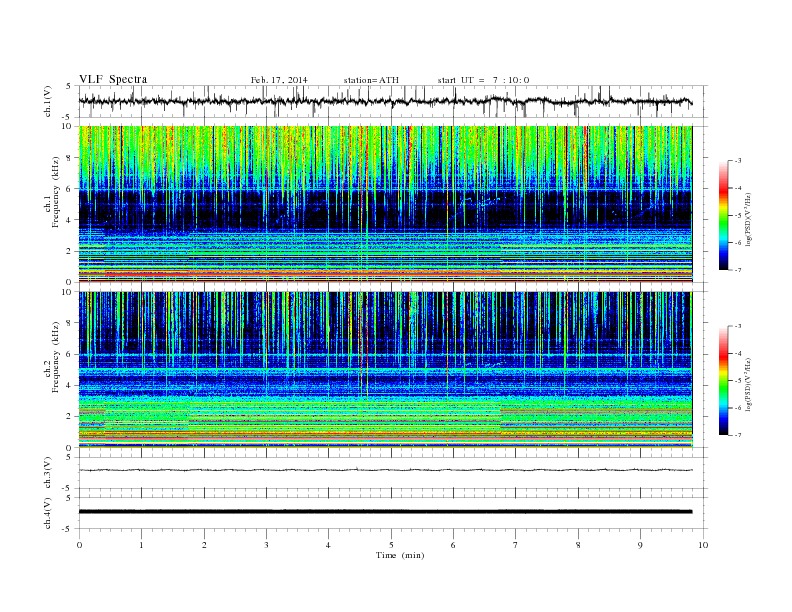This screenshot has height=612, width=792.
Task: Click the "station=ATH" header label
Action: [x=371, y=80]
